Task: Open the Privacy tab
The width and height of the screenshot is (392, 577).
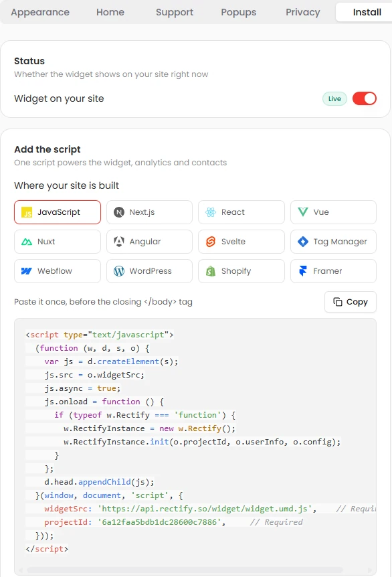Action: click(x=302, y=12)
